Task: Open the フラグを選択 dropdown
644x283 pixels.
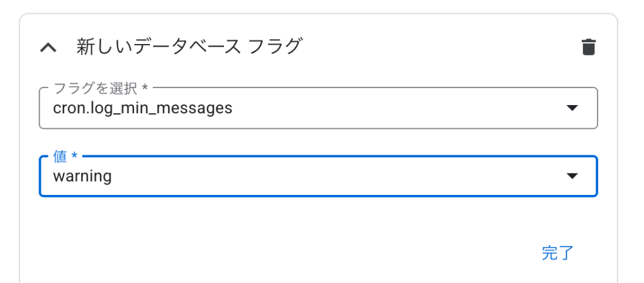Action: (x=318, y=108)
